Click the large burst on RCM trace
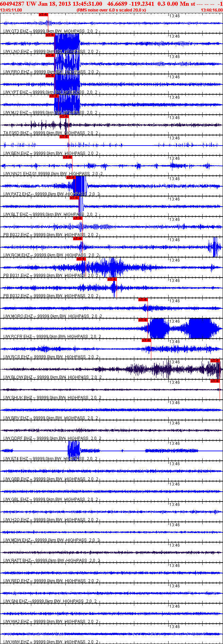The width and height of the screenshot is (223, 644). (215, 247)
